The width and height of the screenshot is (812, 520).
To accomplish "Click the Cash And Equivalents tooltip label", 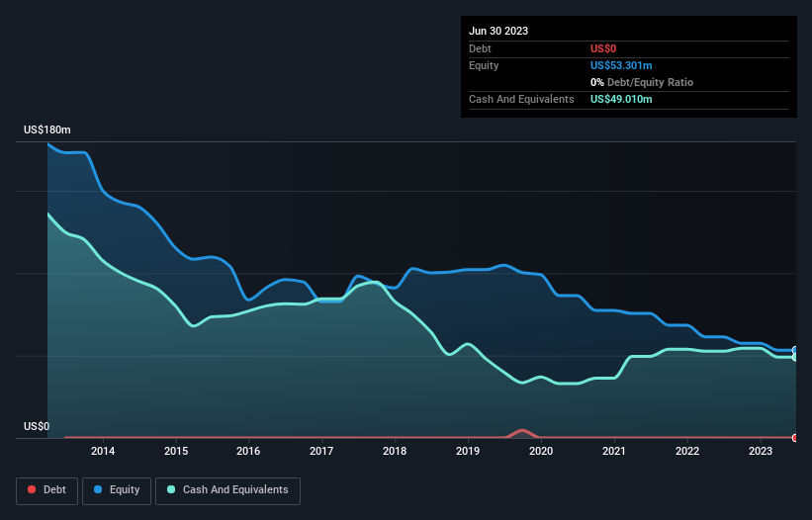I will (x=521, y=99).
